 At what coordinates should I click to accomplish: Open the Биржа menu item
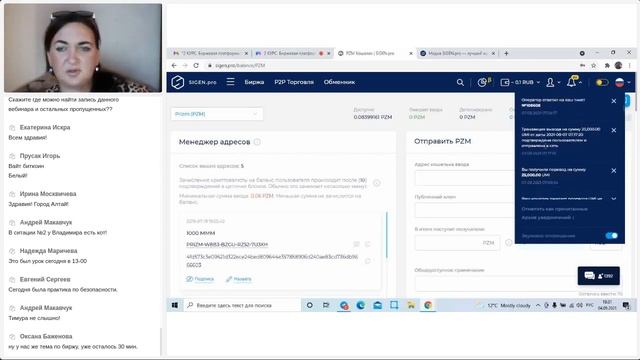pos(254,82)
